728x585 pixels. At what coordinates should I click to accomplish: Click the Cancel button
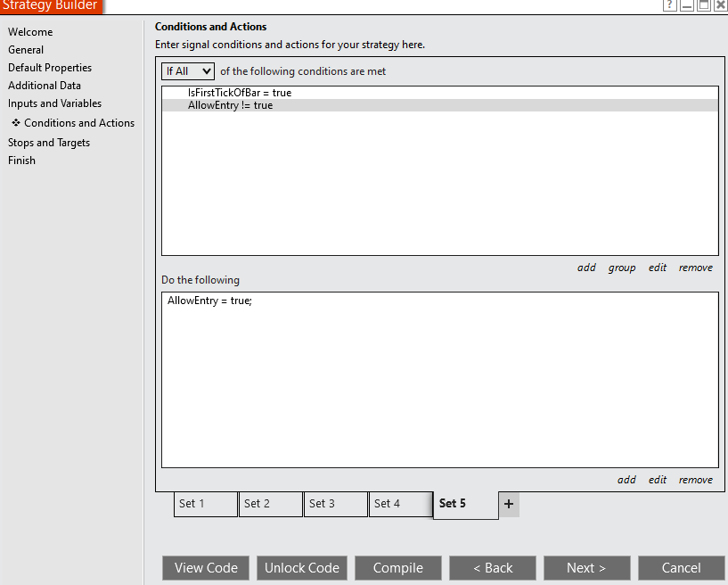(x=681, y=568)
